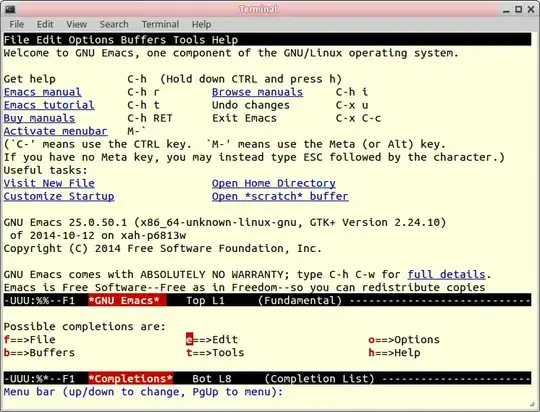Open the terminal Help menu
Viewport: 540px width, 412px height.
[201, 24]
